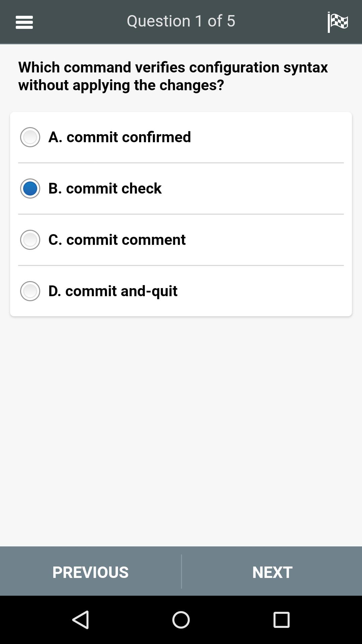Tap the question text about configuration syntax
362x644 pixels.
click(173, 76)
